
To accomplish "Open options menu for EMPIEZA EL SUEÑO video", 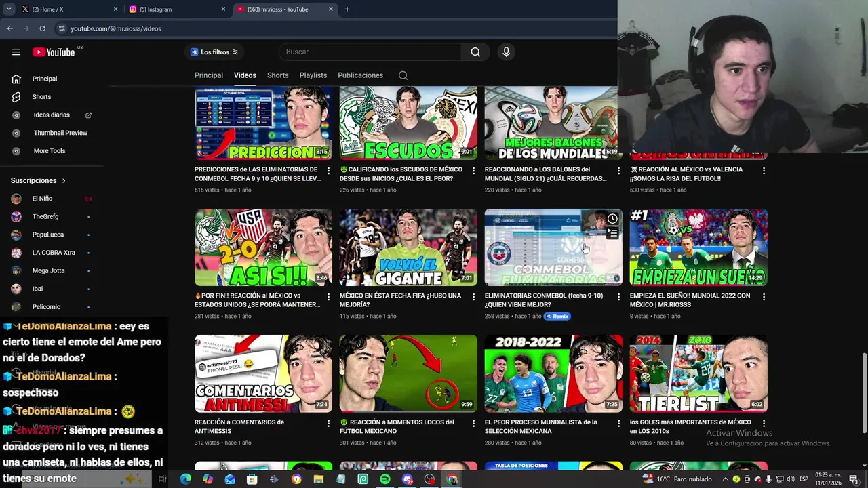I will (764, 297).
